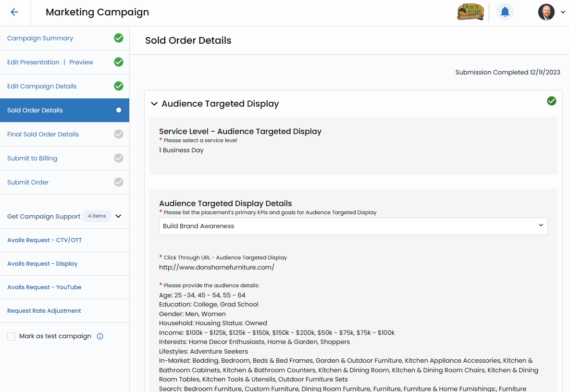Click the info icon beside test campaign
The height and width of the screenshot is (392, 569).
click(100, 336)
